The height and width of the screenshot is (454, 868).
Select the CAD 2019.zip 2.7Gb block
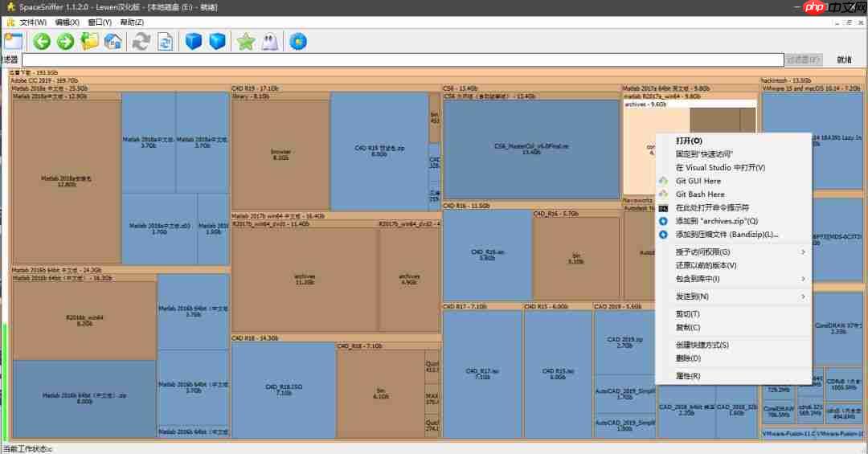(x=624, y=342)
